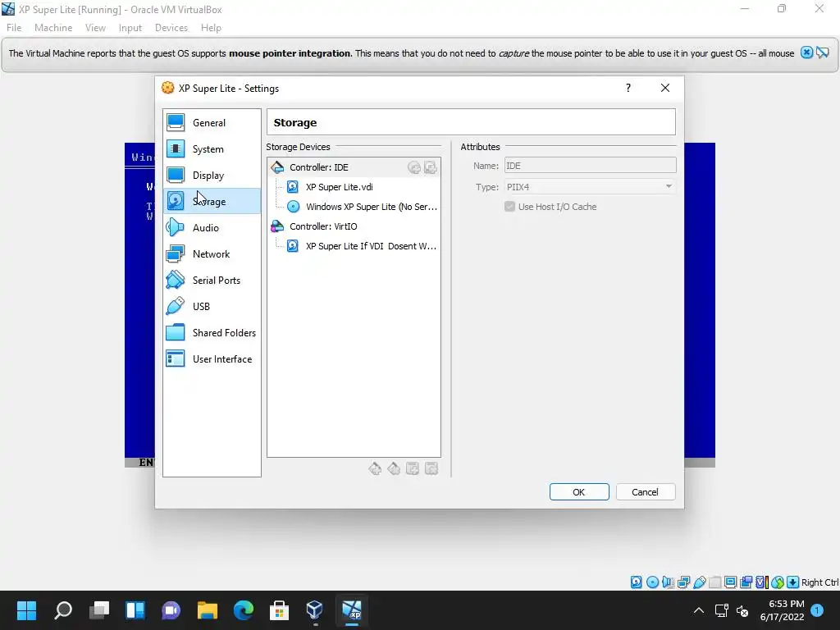This screenshot has height=630, width=840.
Task: Click hard disk activity indicator in status bar
Action: 636,582
